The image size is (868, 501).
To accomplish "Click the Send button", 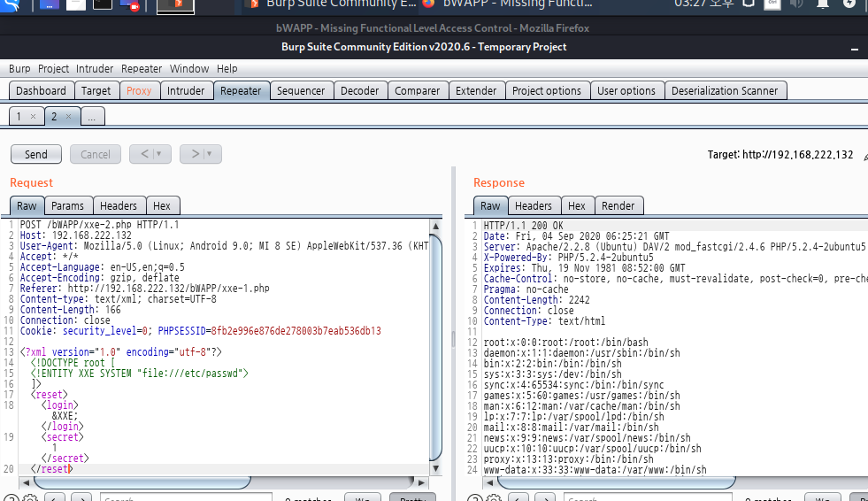I will 36,154.
